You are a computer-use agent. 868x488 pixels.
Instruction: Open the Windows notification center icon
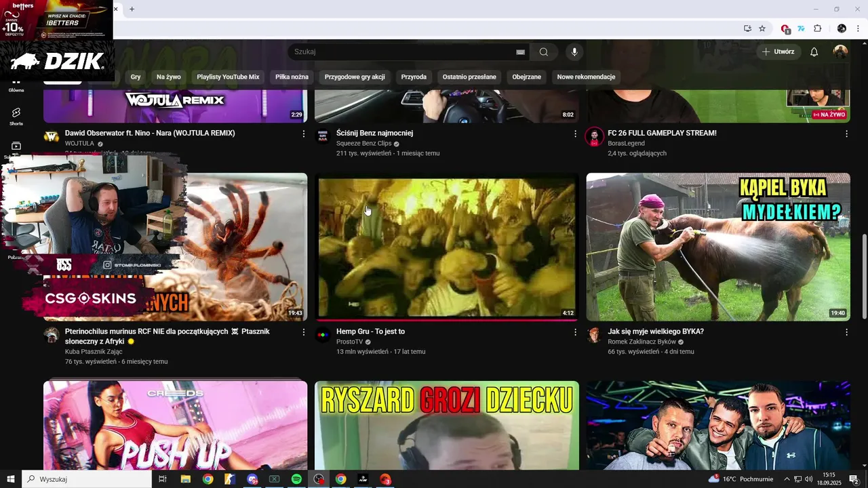click(854, 479)
